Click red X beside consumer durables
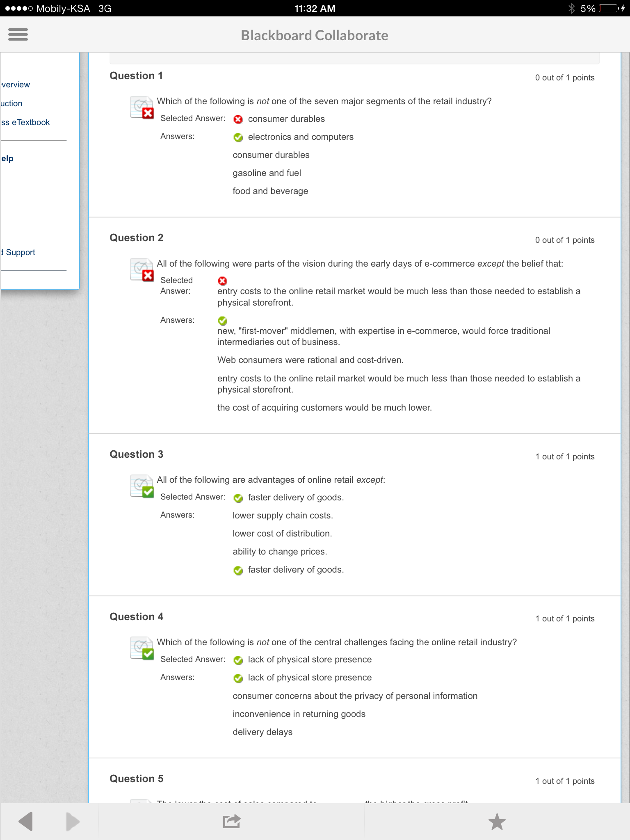The width and height of the screenshot is (630, 840). 238,119
